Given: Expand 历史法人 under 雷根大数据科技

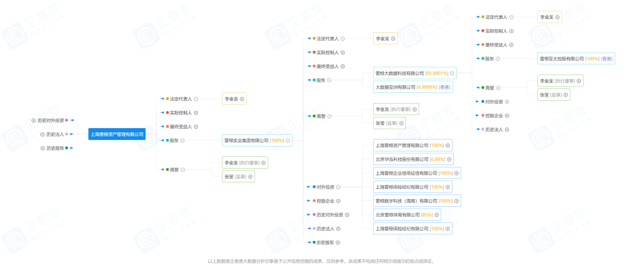Looking at the screenshot, I should pyautogui.click(x=507, y=130).
